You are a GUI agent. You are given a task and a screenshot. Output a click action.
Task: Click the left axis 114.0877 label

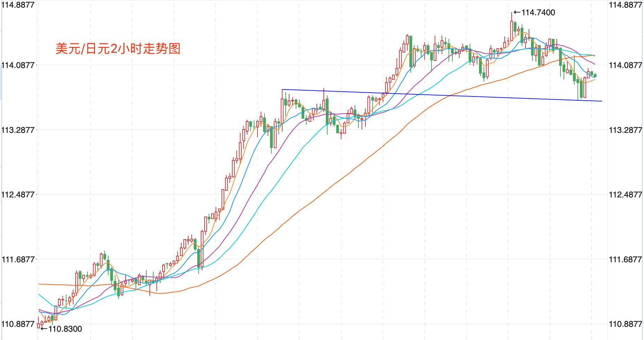pos(18,65)
